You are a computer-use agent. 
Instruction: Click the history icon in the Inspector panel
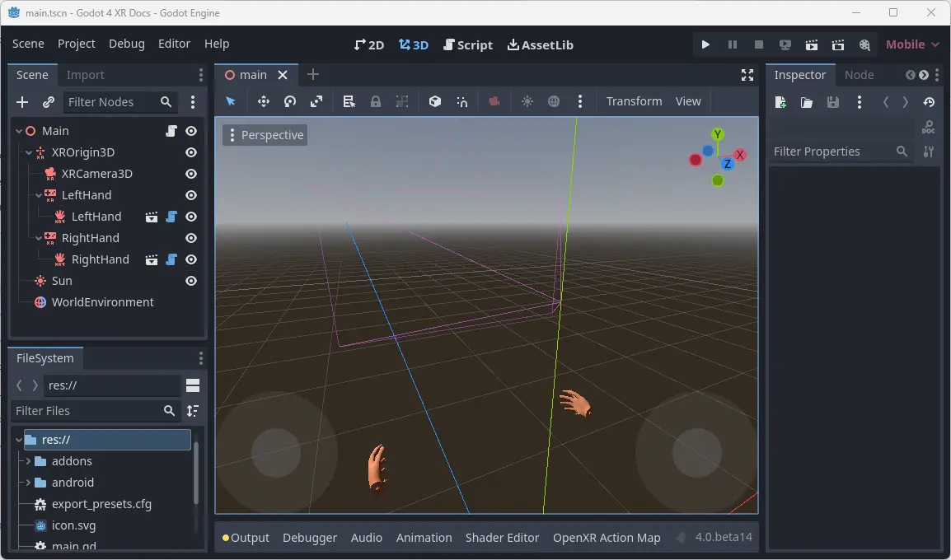(930, 102)
